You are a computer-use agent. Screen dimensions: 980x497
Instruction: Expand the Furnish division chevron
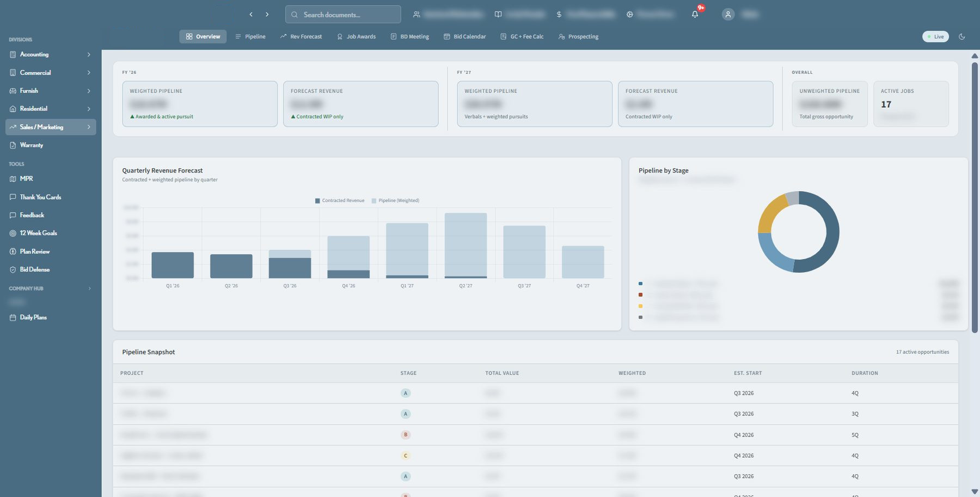(89, 91)
